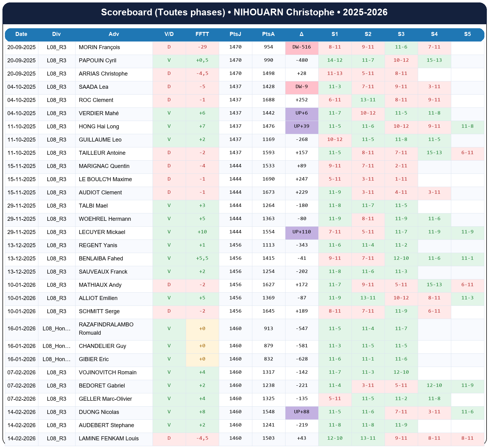The height and width of the screenshot is (448, 489).
Task: Click the +0 FFTT cell for GIBIER Eric
Action: 202,359
